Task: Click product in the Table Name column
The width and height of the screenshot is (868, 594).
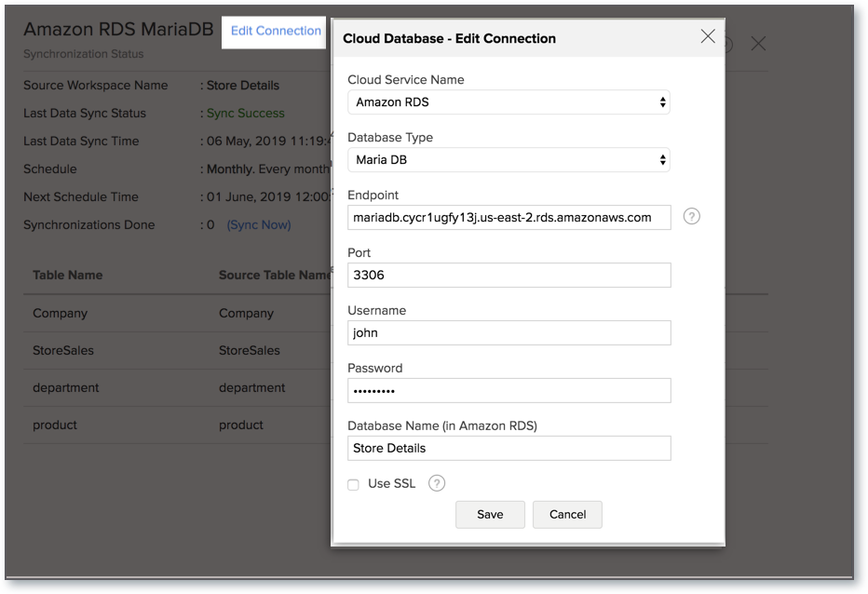Action: [x=55, y=425]
